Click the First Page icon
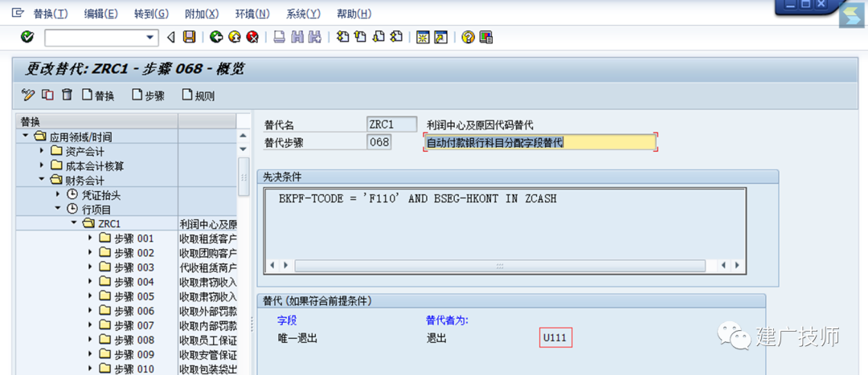 343,37
